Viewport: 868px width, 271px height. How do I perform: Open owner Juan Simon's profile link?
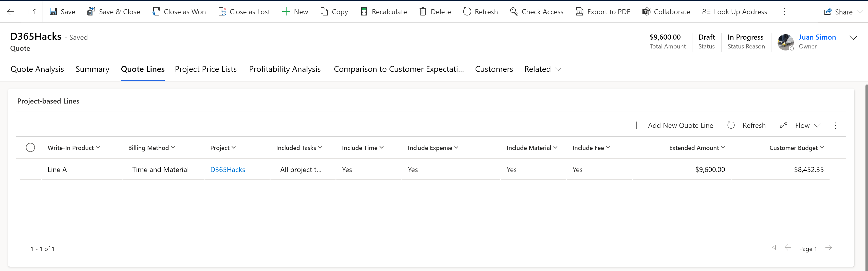817,37
